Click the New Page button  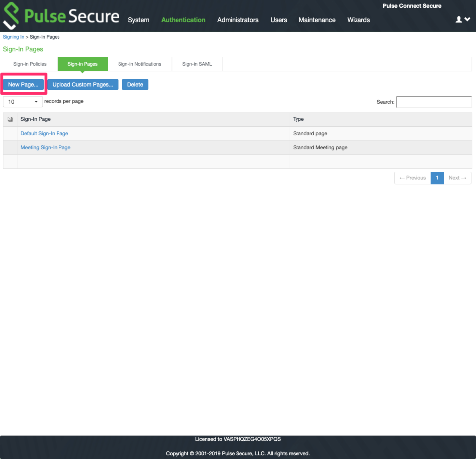tap(23, 84)
